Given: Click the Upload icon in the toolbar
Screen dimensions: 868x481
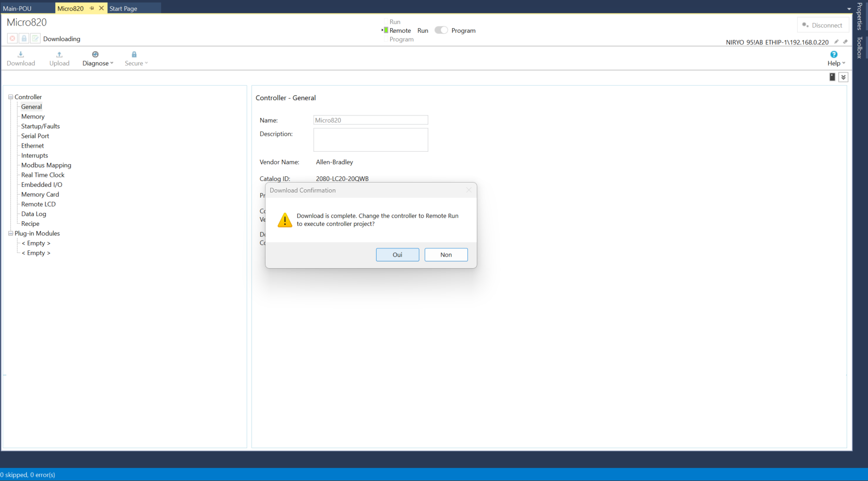Looking at the screenshot, I should coord(59,55).
